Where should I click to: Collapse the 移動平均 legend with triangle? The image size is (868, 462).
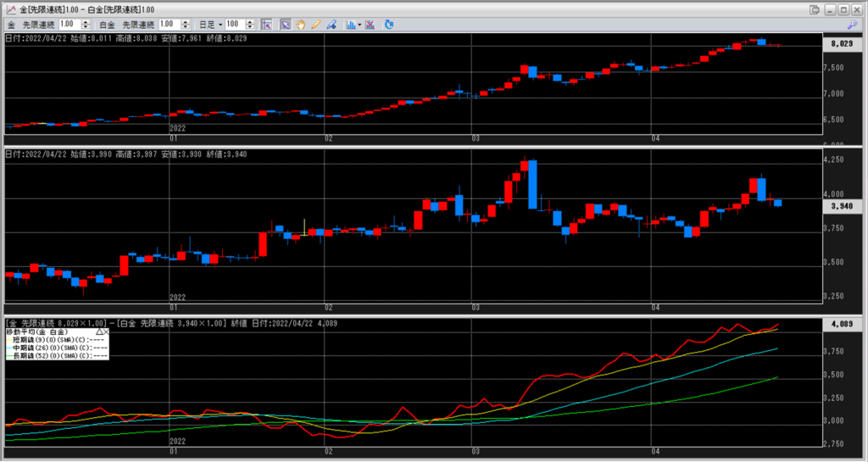click(x=98, y=331)
